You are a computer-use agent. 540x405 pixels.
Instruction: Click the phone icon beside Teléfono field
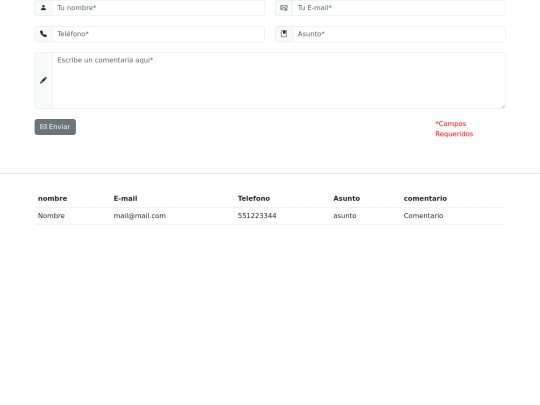click(x=43, y=34)
